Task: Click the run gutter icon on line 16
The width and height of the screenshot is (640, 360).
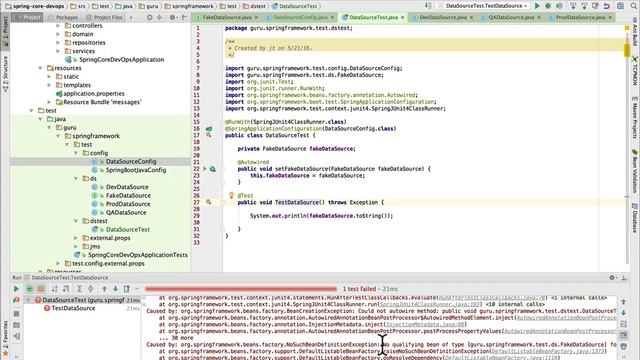Action: pos(209,129)
